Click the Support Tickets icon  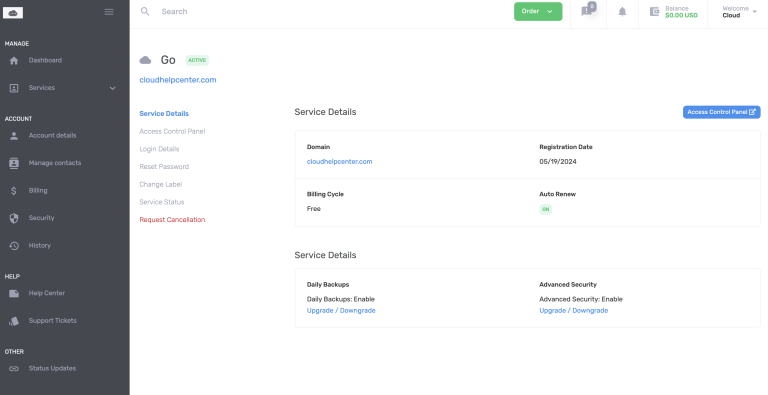[14, 321]
